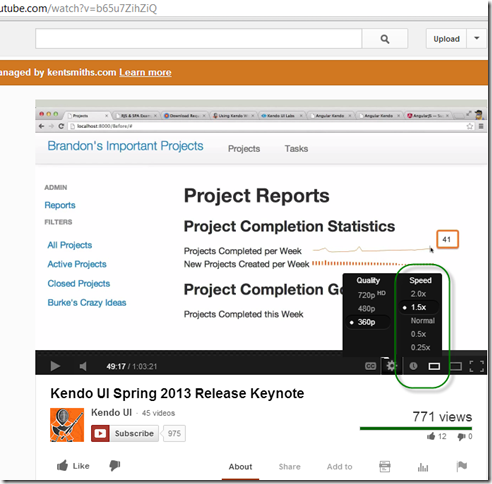Click All Projects filter link

(70, 245)
